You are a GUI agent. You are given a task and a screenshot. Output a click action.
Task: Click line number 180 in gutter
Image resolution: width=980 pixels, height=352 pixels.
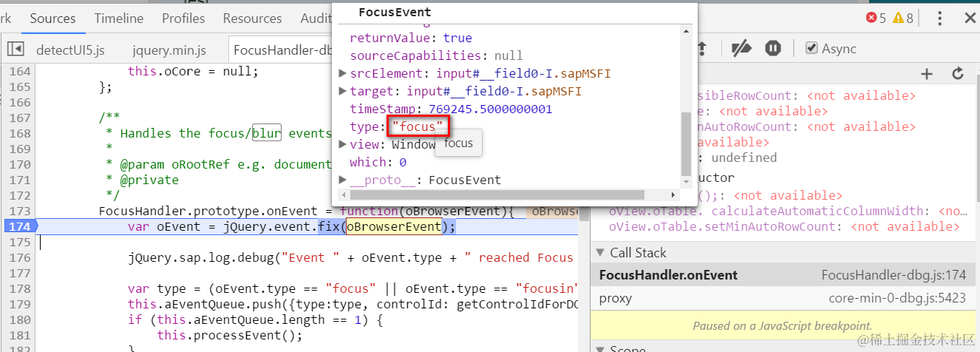tap(19, 319)
